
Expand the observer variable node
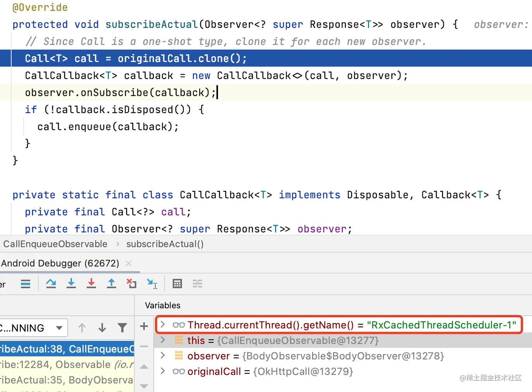pyautogui.click(x=163, y=356)
